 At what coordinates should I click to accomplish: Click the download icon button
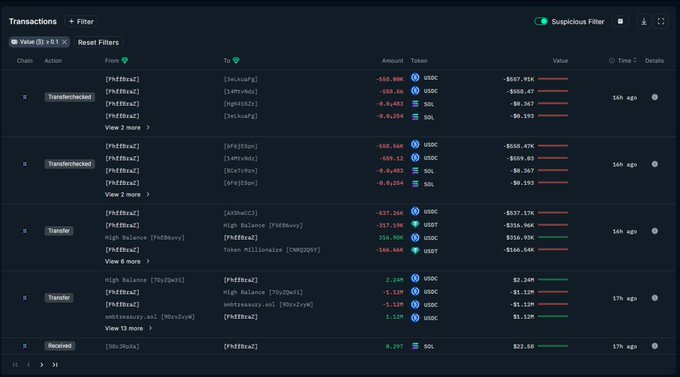[644, 21]
